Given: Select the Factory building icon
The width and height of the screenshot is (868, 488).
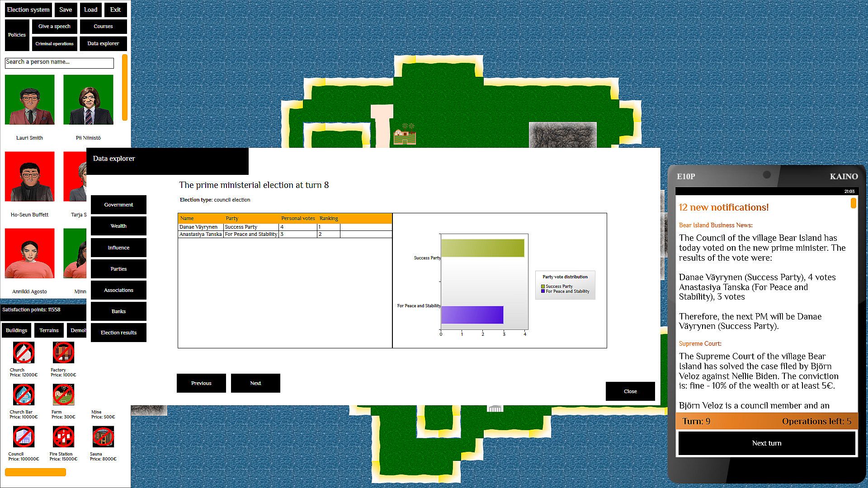Looking at the screenshot, I should [63, 353].
